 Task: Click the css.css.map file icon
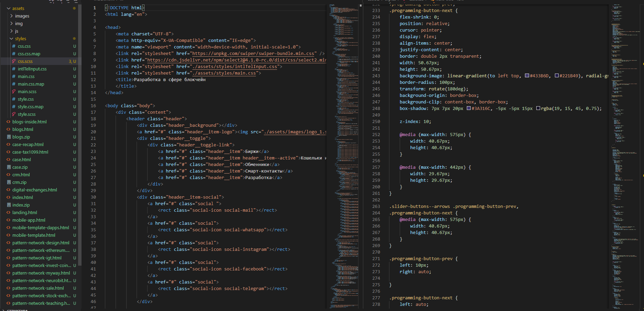click(x=14, y=54)
